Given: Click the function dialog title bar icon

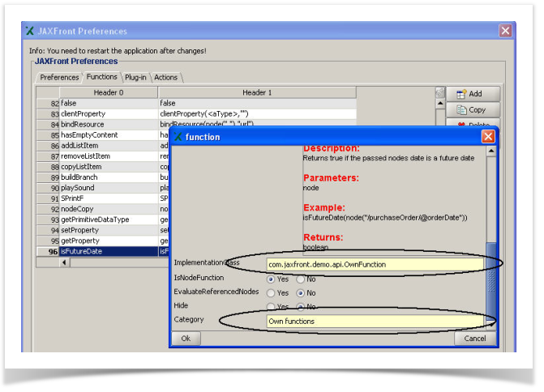Looking at the screenshot, I should pyautogui.click(x=178, y=137).
